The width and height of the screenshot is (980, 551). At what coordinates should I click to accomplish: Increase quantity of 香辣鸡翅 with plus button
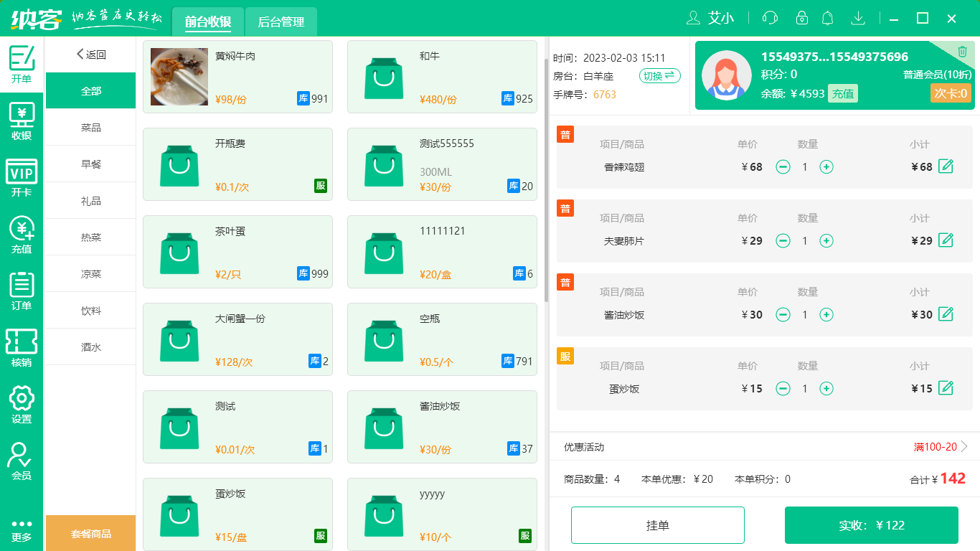(x=826, y=166)
